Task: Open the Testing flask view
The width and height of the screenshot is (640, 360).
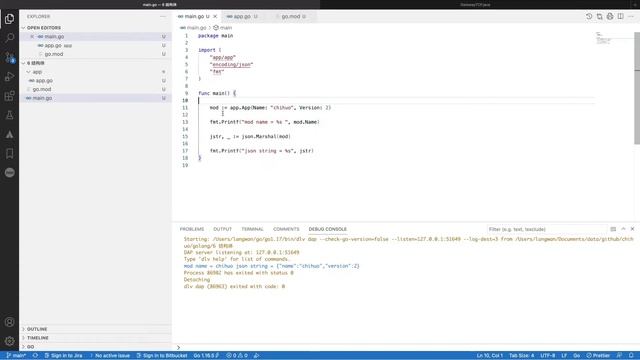Action: click(9, 115)
